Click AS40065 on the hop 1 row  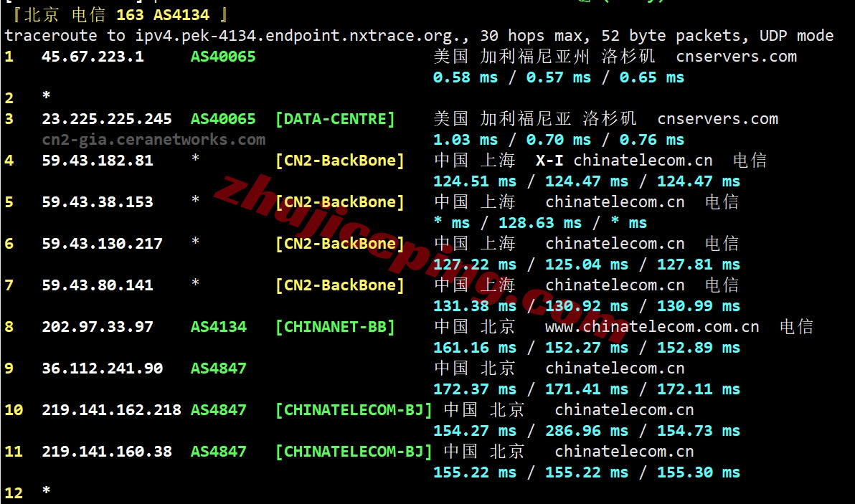point(223,57)
